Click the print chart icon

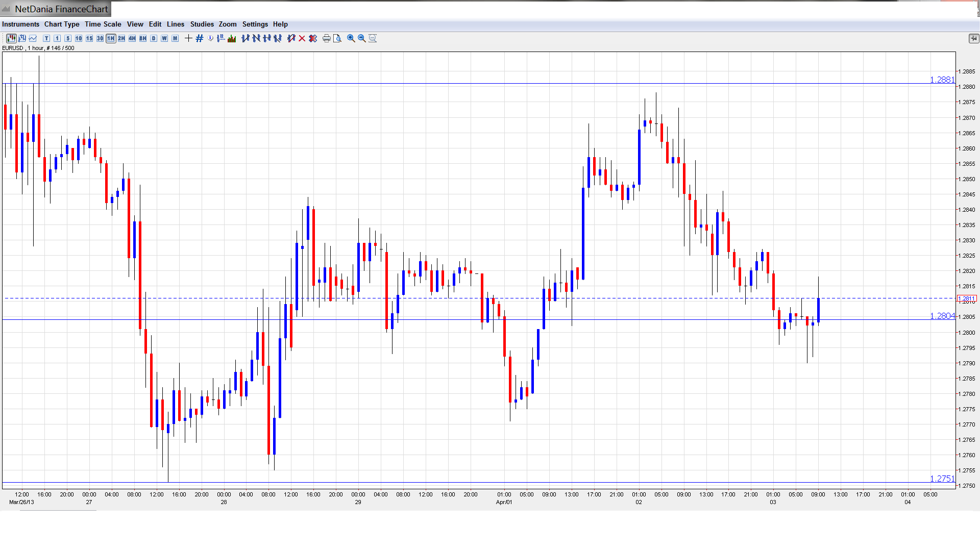327,38
